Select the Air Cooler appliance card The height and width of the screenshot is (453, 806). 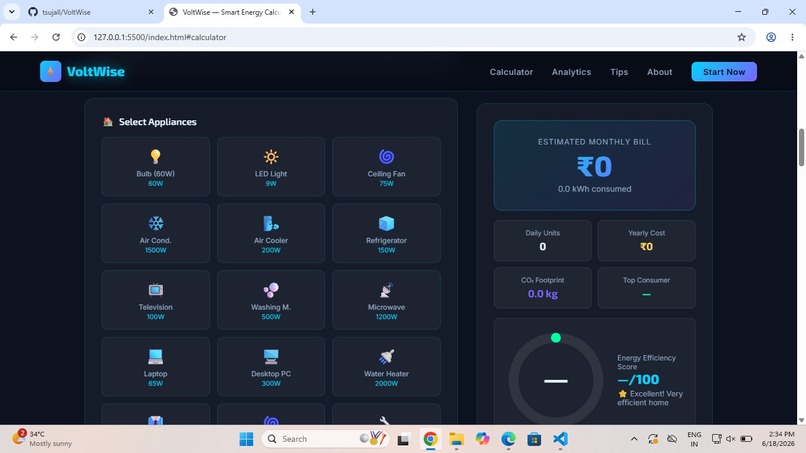271,233
